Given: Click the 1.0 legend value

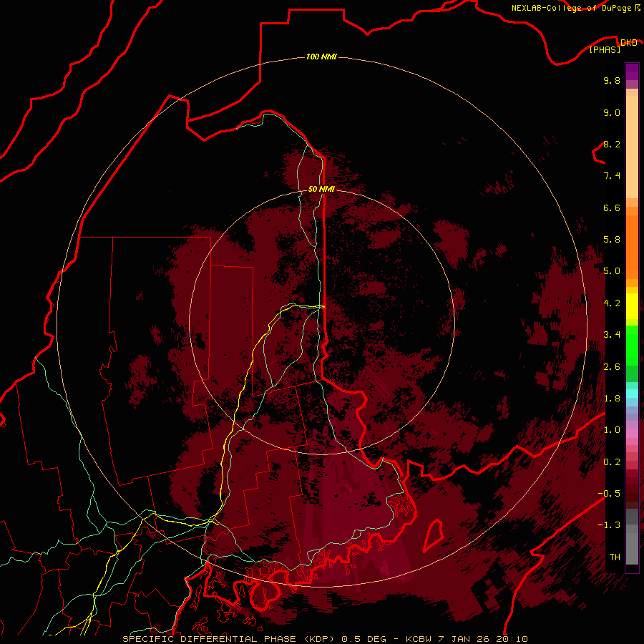Looking at the screenshot, I should (x=612, y=430).
